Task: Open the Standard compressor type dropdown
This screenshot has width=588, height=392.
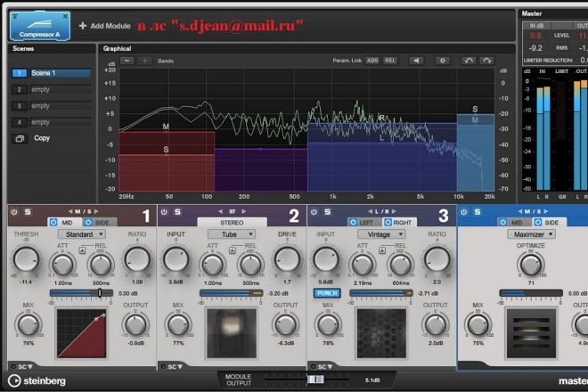Action: (x=82, y=234)
